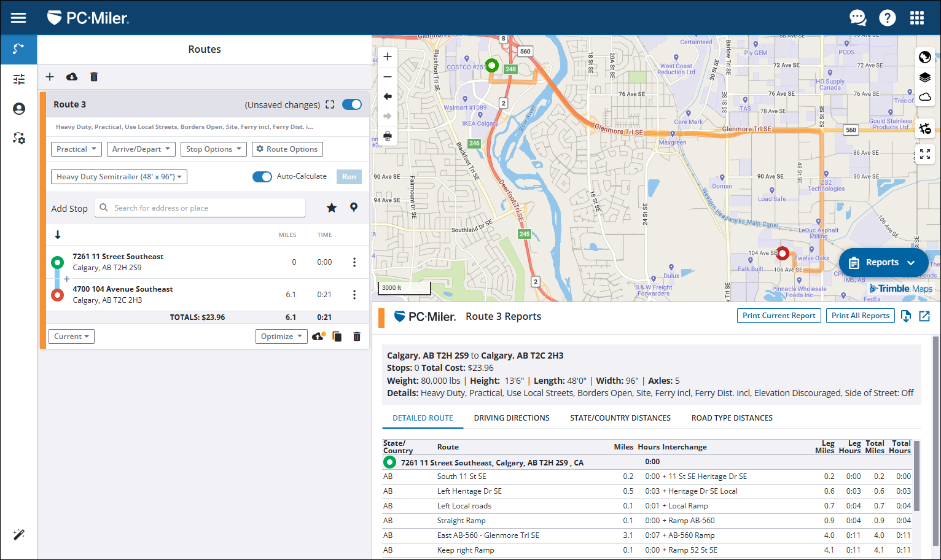This screenshot has height=560, width=941.
Task: Expand the Practical routing type dropdown
Action: coord(76,149)
